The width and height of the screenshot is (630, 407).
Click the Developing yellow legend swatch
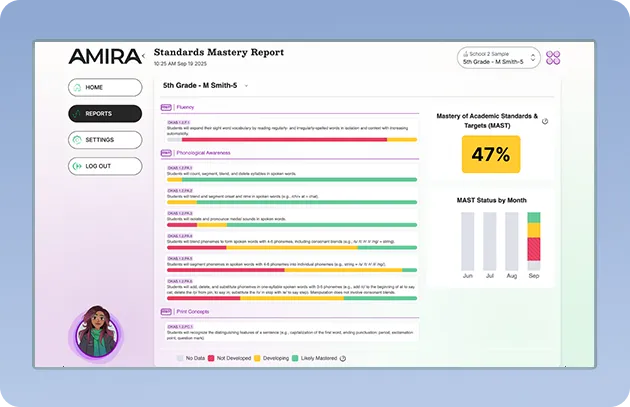point(257,358)
